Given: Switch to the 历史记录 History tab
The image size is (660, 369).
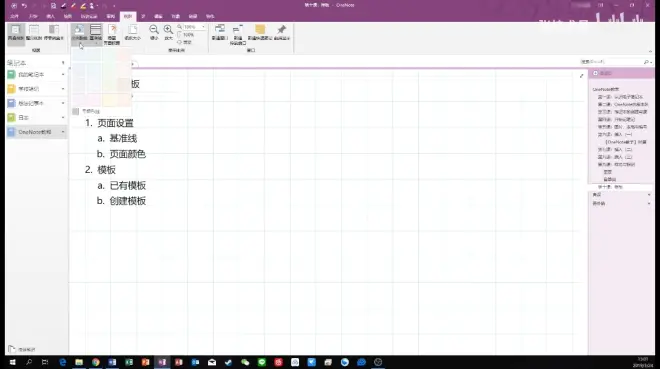Looking at the screenshot, I should [x=89, y=16].
